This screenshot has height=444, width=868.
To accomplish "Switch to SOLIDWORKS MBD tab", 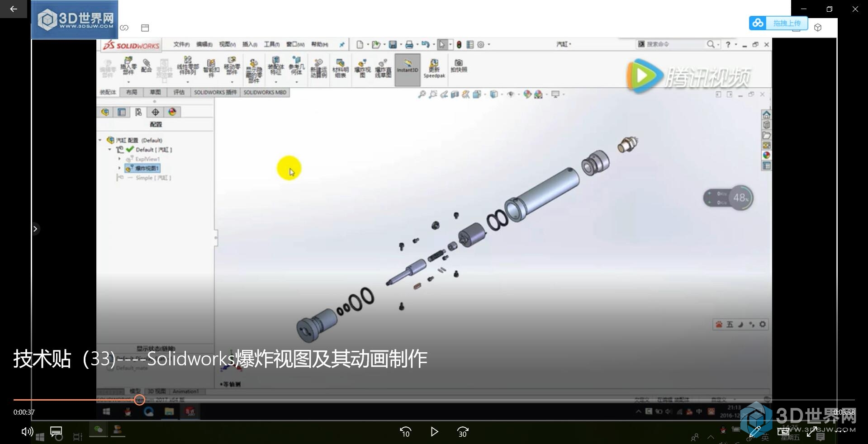I will (x=265, y=92).
